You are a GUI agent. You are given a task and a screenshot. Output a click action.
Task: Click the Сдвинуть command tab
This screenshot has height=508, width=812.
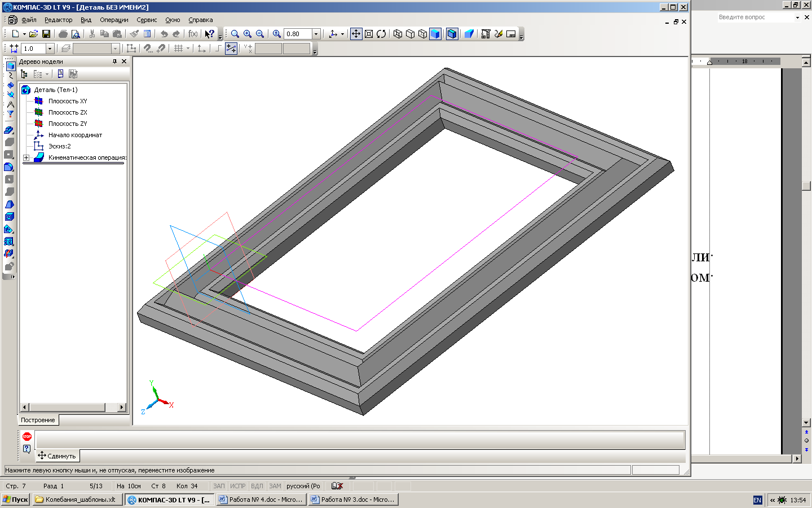[x=57, y=456]
